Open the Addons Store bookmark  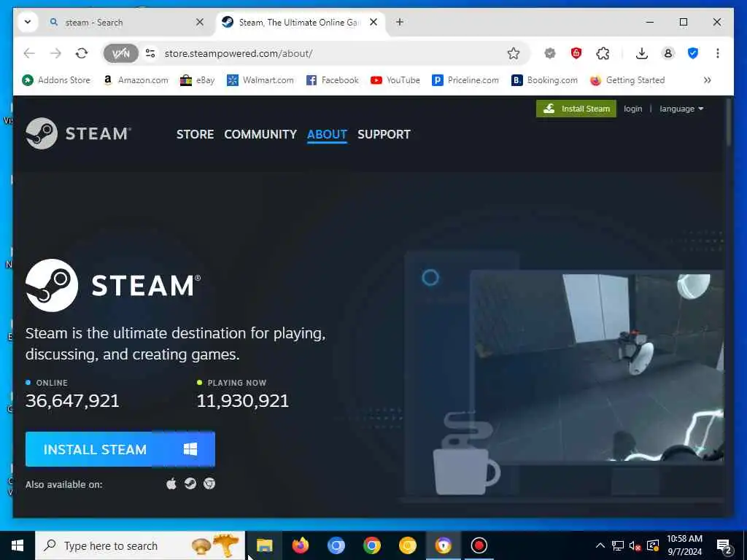pos(56,80)
